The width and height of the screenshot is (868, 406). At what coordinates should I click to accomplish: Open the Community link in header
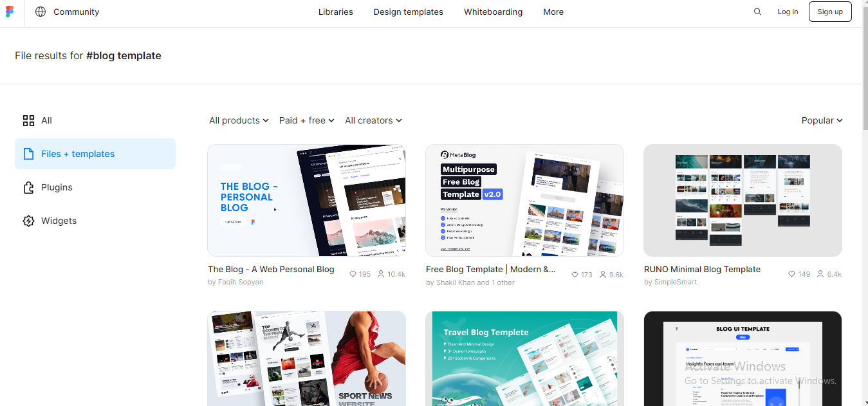point(76,12)
